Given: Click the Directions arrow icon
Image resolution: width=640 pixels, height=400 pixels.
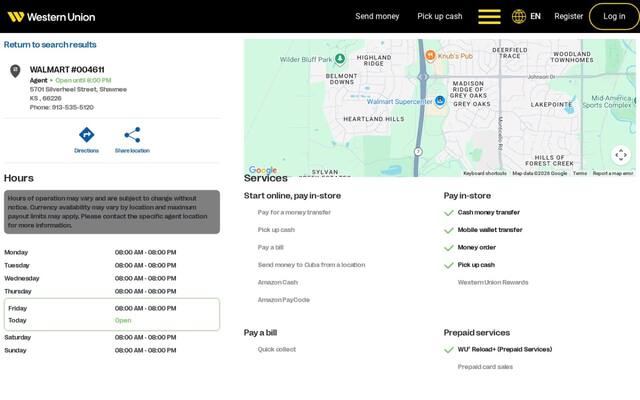Looking at the screenshot, I should (x=87, y=135).
